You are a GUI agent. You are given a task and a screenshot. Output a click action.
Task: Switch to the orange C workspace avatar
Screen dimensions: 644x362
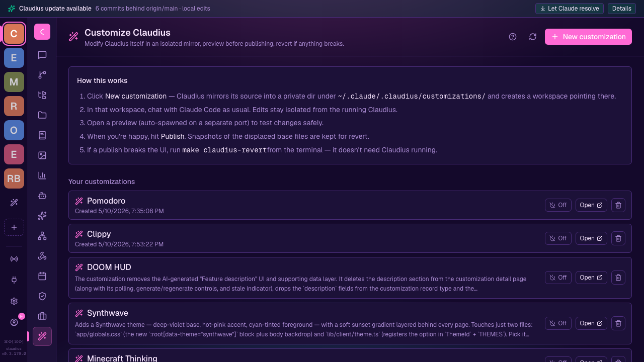coord(14,34)
